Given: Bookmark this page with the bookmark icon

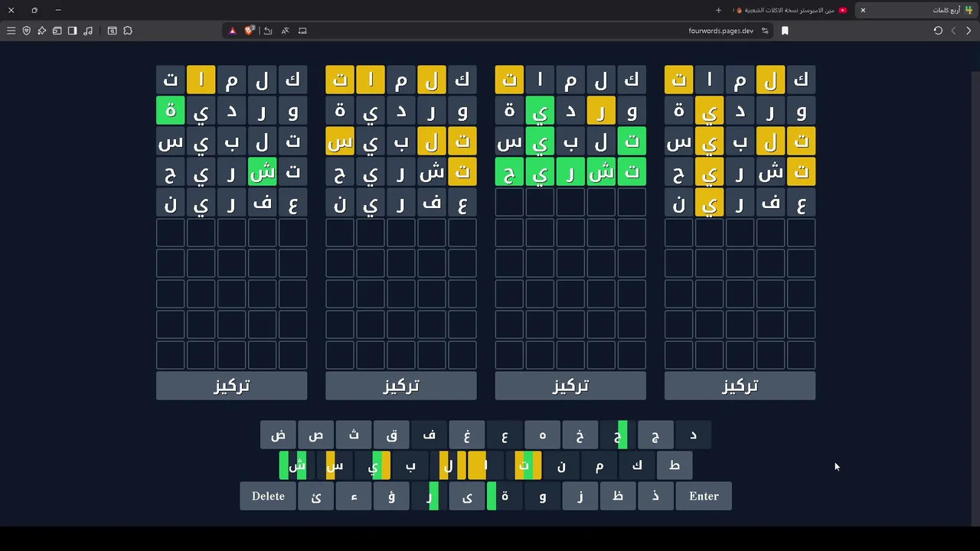Looking at the screenshot, I should pyautogui.click(x=785, y=31).
